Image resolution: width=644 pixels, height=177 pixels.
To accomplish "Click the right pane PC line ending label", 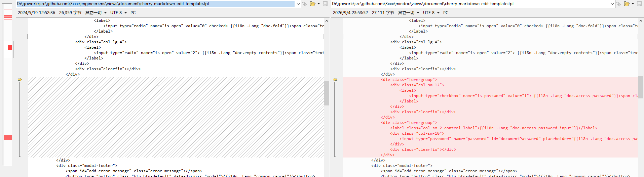I will pos(446,13).
